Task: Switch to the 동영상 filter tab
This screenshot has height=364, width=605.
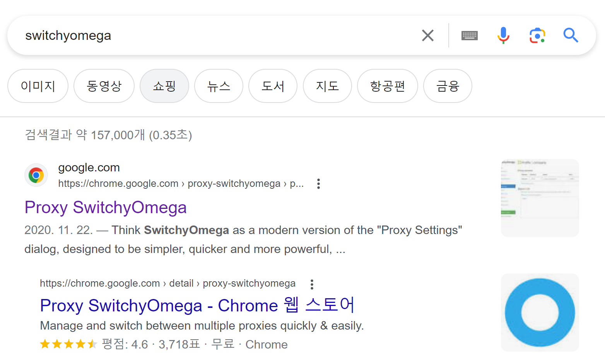Action: tap(104, 86)
